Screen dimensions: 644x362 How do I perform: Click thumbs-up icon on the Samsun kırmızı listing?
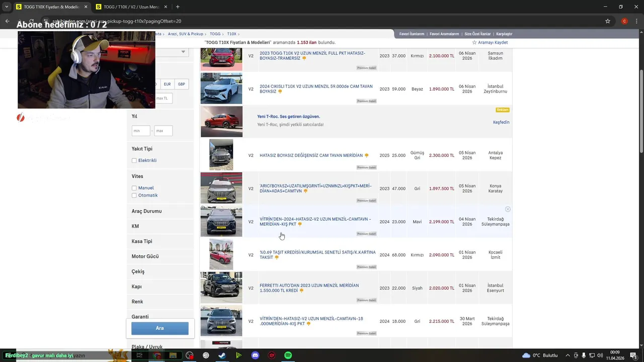(x=304, y=58)
